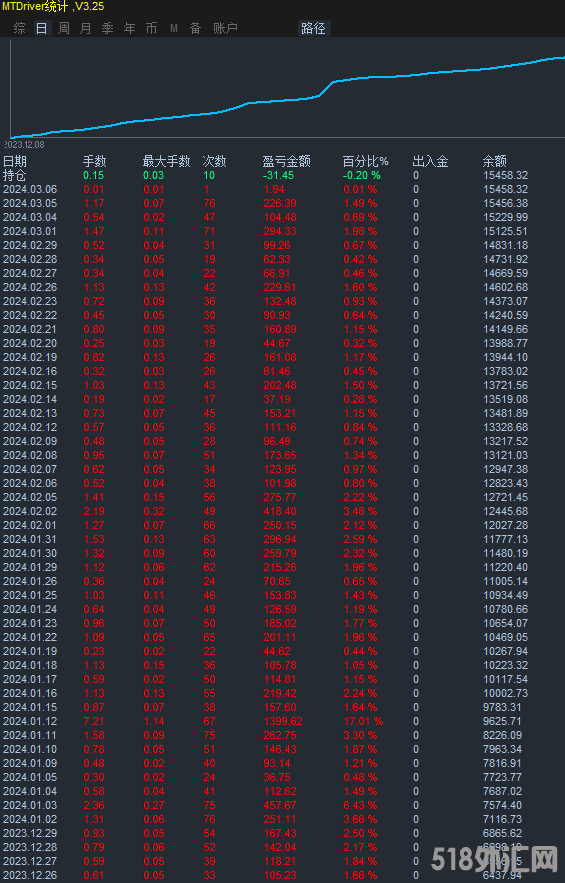Click the MTDriver统计 V3.25 title
565x883 pixels.
click(53, 7)
